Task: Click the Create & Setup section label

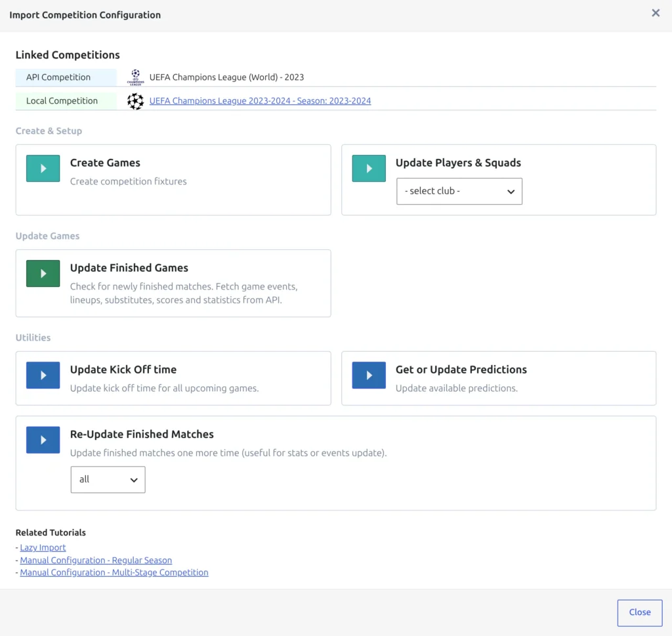Action: (49, 131)
